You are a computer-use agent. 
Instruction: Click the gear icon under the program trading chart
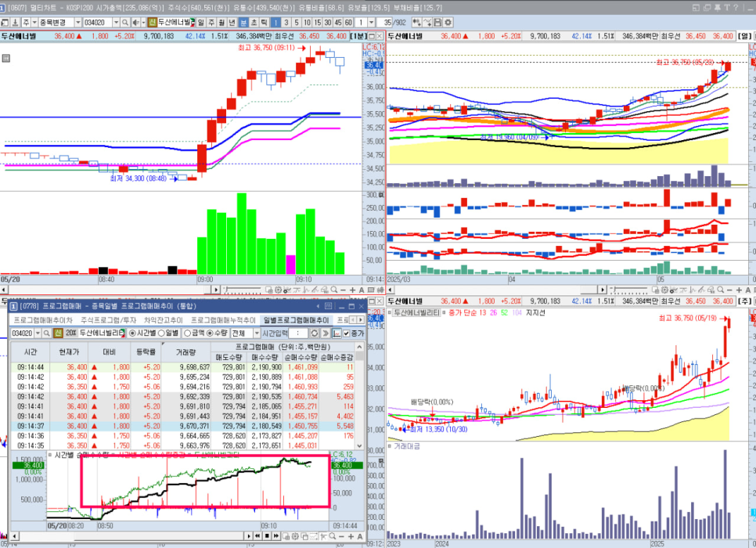(295, 536)
